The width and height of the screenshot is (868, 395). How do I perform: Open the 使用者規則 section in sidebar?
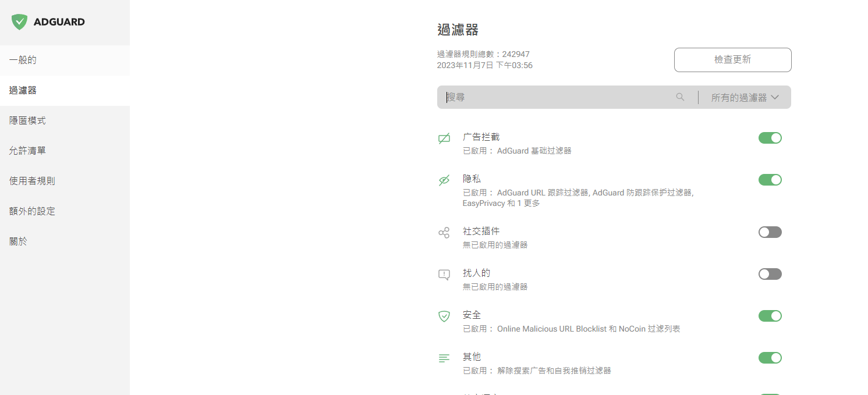click(x=31, y=180)
